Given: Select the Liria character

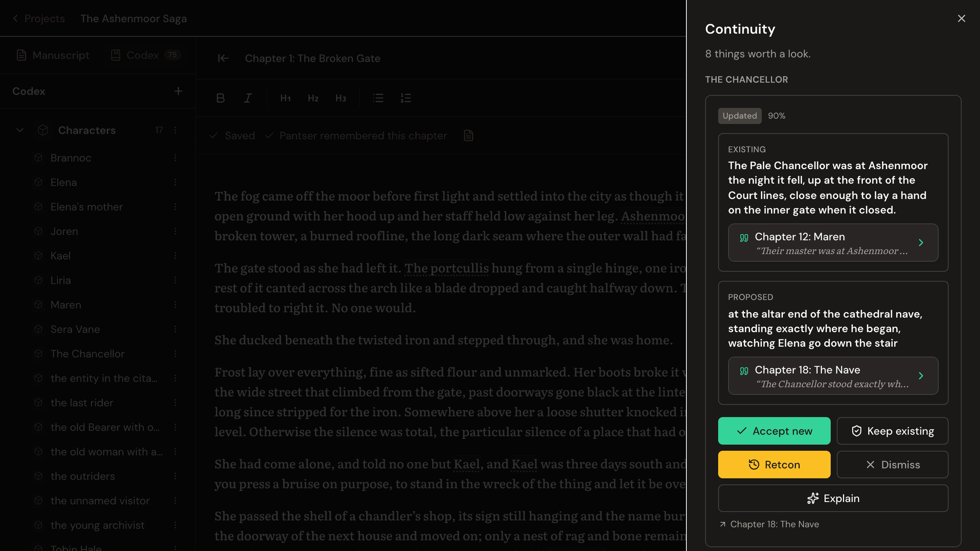Looking at the screenshot, I should pos(60,280).
